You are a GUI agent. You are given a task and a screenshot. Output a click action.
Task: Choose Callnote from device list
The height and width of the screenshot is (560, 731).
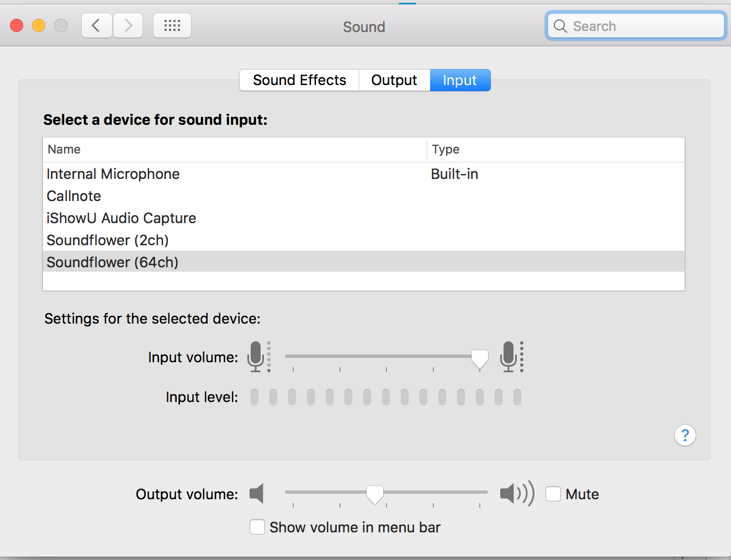pyautogui.click(x=74, y=196)
